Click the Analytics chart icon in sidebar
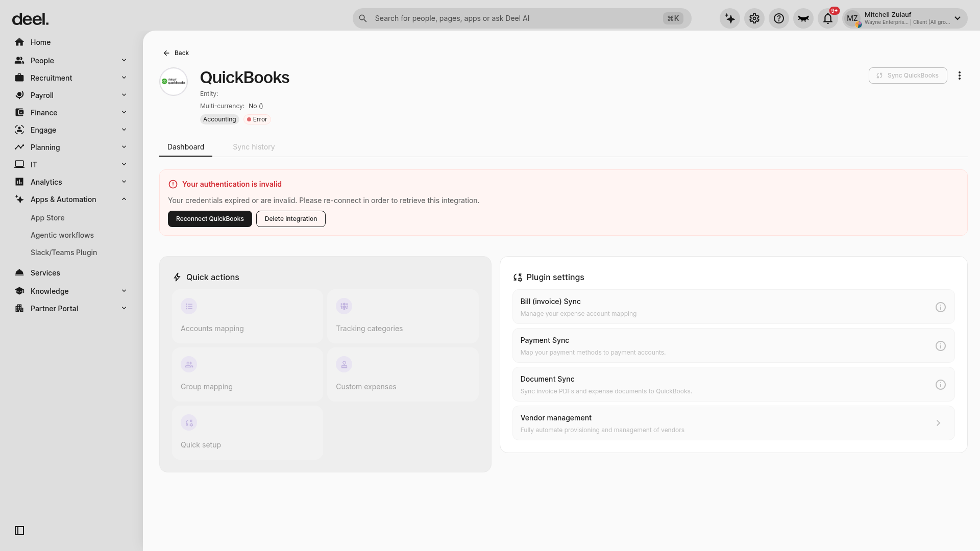 click(x=19, y=182)
